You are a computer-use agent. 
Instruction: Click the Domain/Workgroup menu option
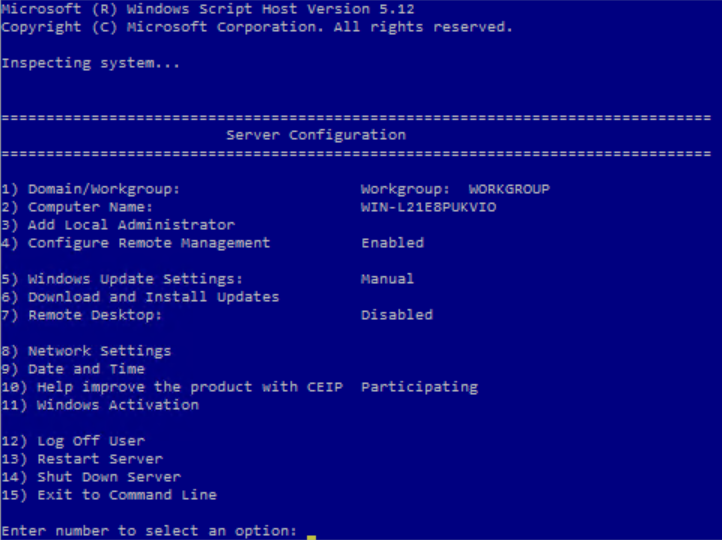tap(90, 189)
